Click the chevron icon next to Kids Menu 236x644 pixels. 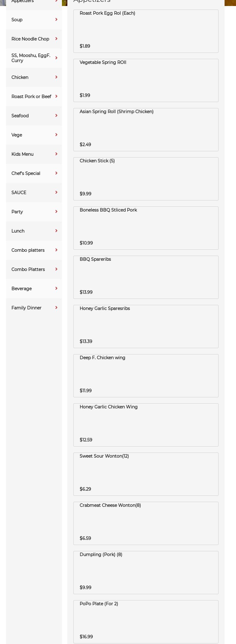tap(56, 154)
